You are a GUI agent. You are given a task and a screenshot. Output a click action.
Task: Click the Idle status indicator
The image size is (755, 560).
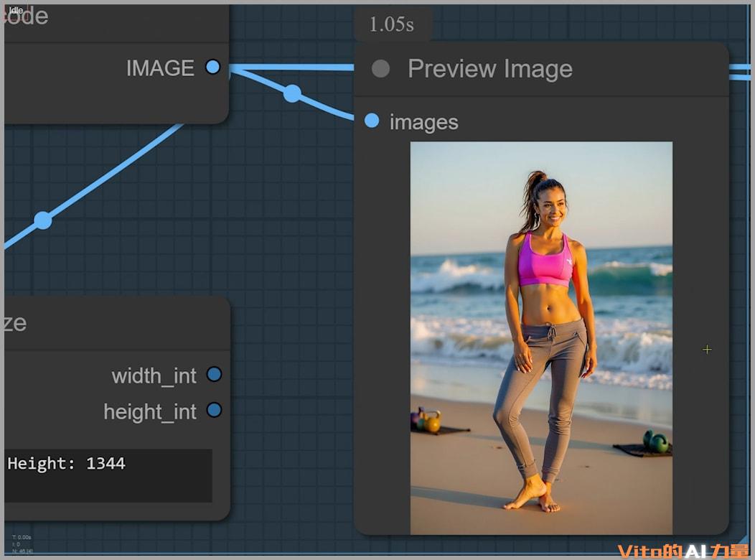point(16,10)
